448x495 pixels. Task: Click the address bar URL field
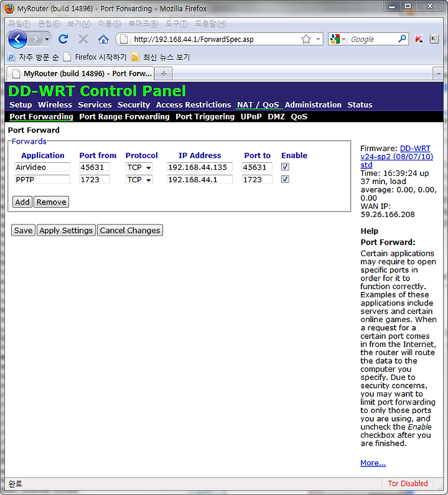(x=215, y=39)
